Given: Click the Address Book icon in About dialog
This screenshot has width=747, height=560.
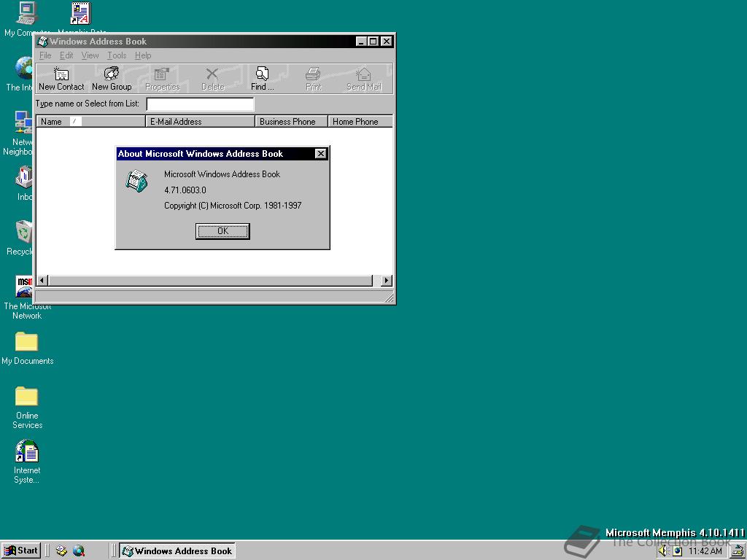Looking at the screenshot, I should [136, 181].
